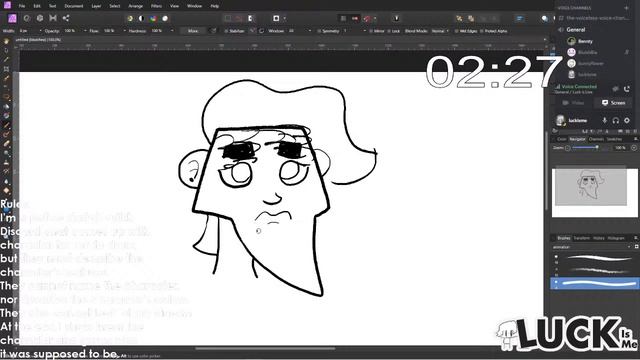
Task: Open the File menu
Action: coord(22,6)
